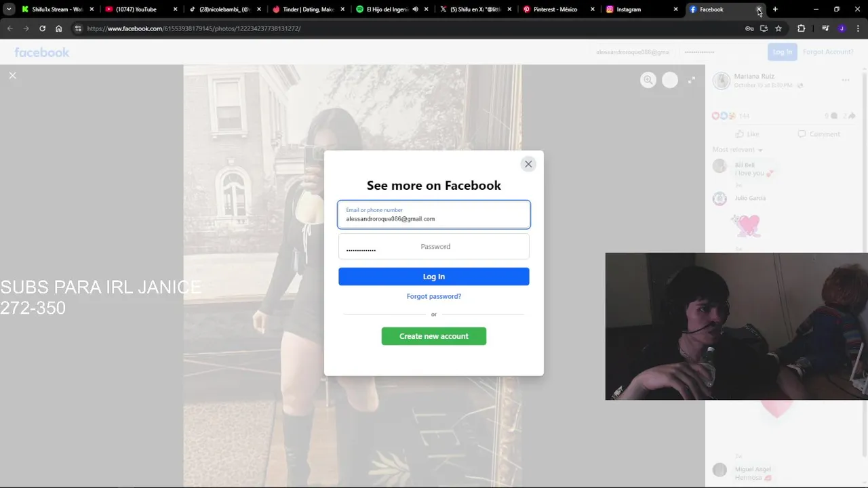This screenshot has width=868, height=488.
Task: Open Mariana Ruiz profile name
Action: 754,77
